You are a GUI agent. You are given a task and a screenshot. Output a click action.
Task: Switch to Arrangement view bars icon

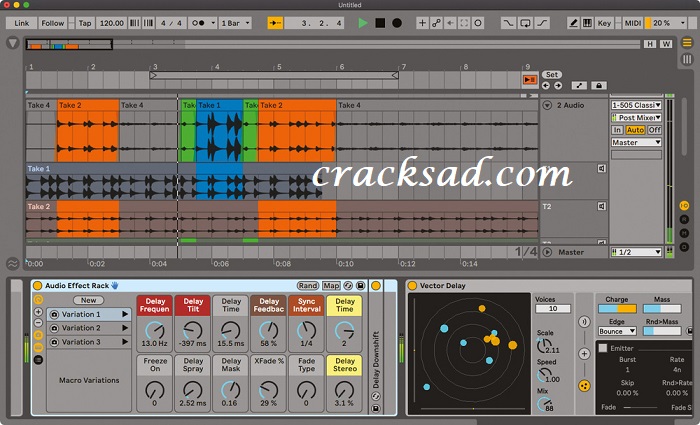pos(687,43)
